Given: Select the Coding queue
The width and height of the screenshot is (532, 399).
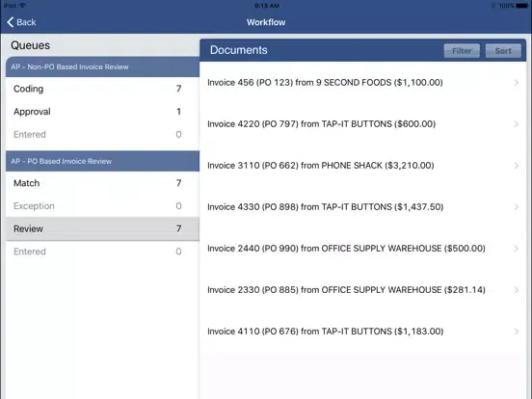Looking at the screenshot, I should [102, 89].
